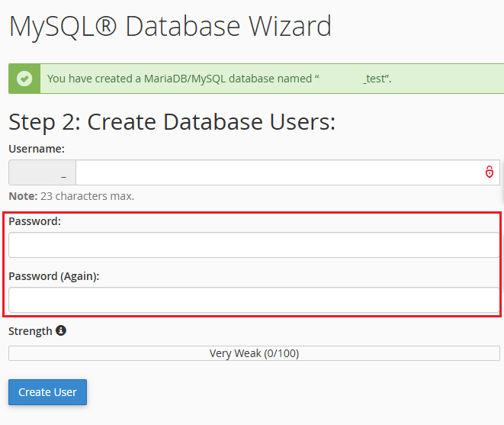
Task: Click the "Note: 23 characters max." text
Action: [72, 196]
